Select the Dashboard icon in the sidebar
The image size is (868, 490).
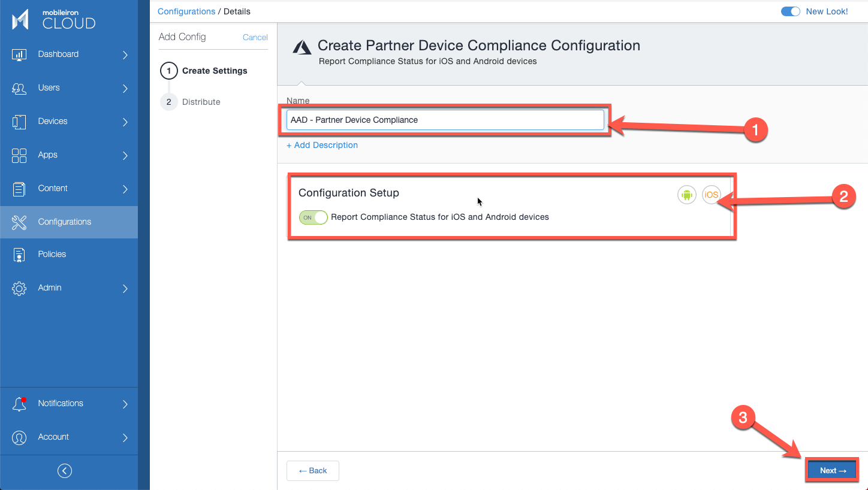tap(19, 54)
